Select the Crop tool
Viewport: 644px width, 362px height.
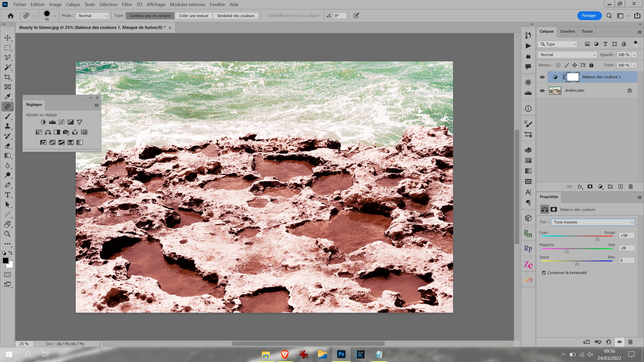coord(8,77)
